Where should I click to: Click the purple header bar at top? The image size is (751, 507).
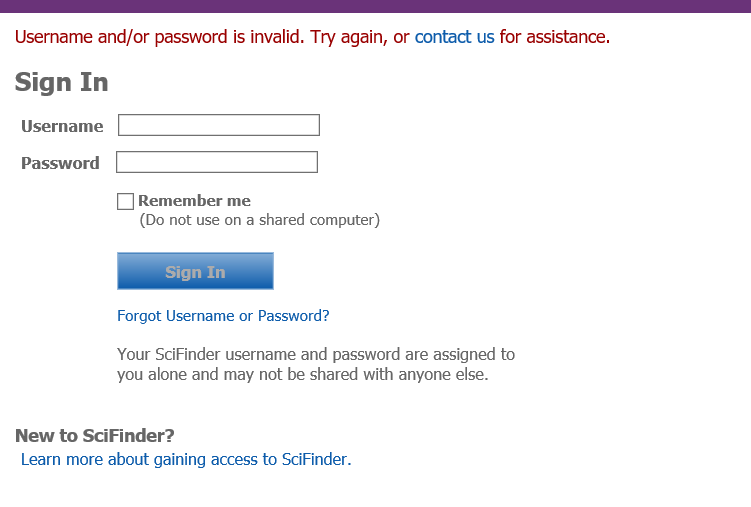click(375, 6)
